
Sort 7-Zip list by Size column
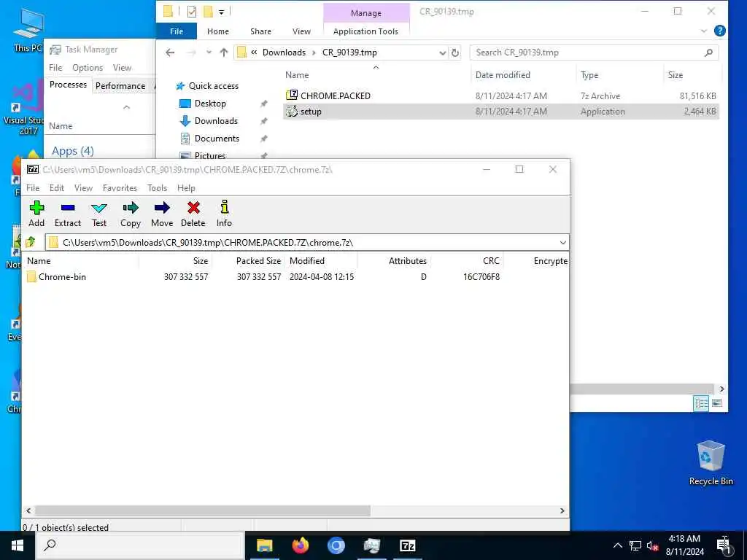point(175,261)
